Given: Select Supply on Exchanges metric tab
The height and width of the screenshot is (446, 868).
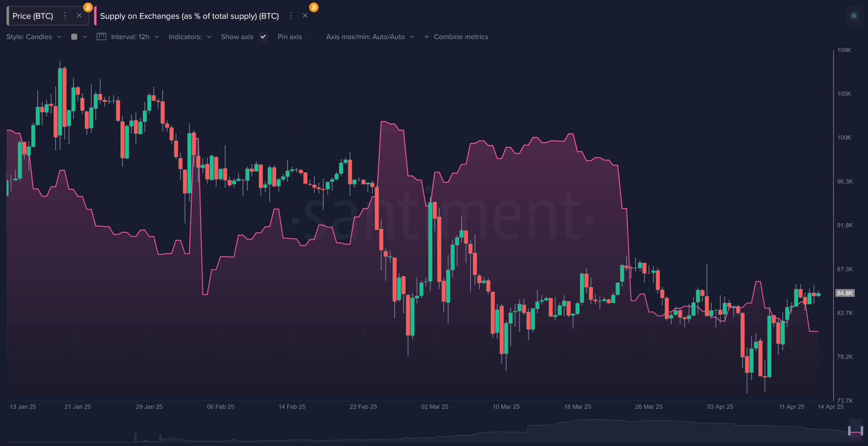Looking at the screenshot, I should 189,16.
